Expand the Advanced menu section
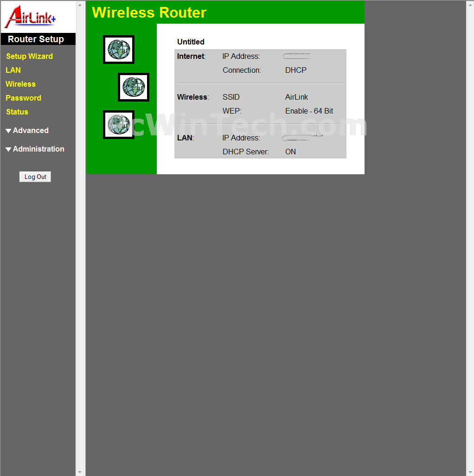Screen dimensions: 474x476 coord(27,131)
